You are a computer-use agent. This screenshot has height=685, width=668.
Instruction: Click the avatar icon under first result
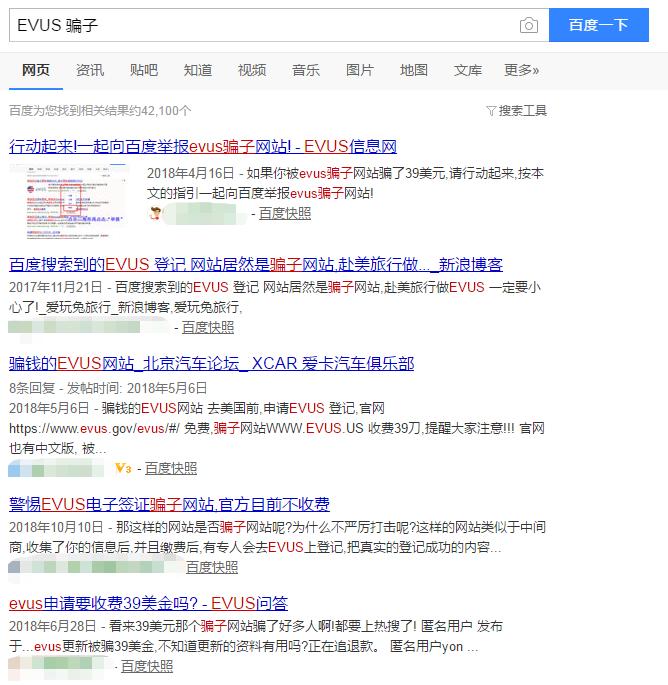[x=155, y=213]
